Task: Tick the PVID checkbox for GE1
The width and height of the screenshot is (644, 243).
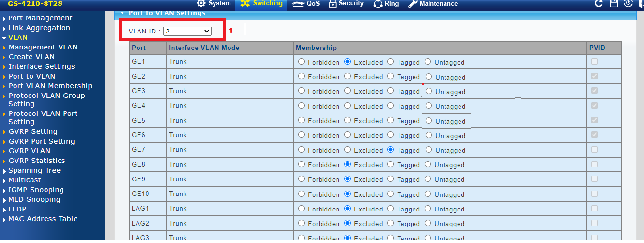Action: coord(594,62)
